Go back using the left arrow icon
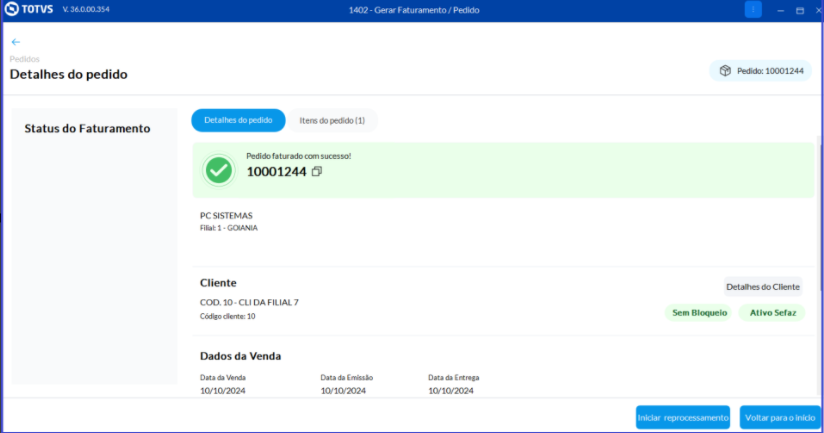 point(16,42)
